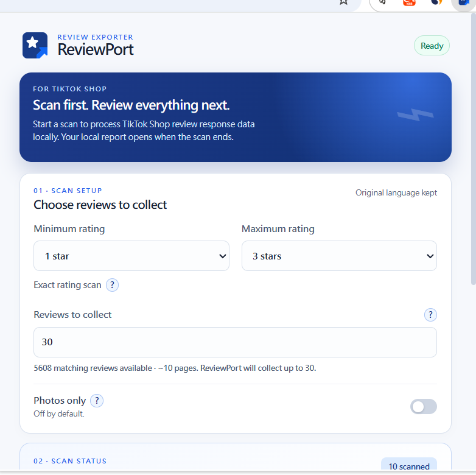Click the 'Scan first. Review everything next.' heading
This screenshot has width=476, height=475.
(x=131, y=105)
